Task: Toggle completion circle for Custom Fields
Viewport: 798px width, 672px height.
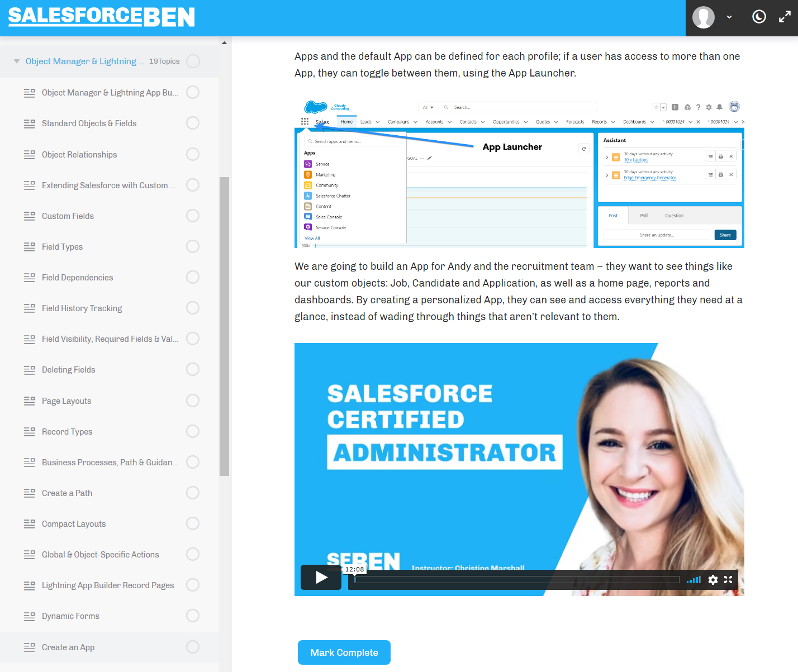Action: tap(193, 216)
